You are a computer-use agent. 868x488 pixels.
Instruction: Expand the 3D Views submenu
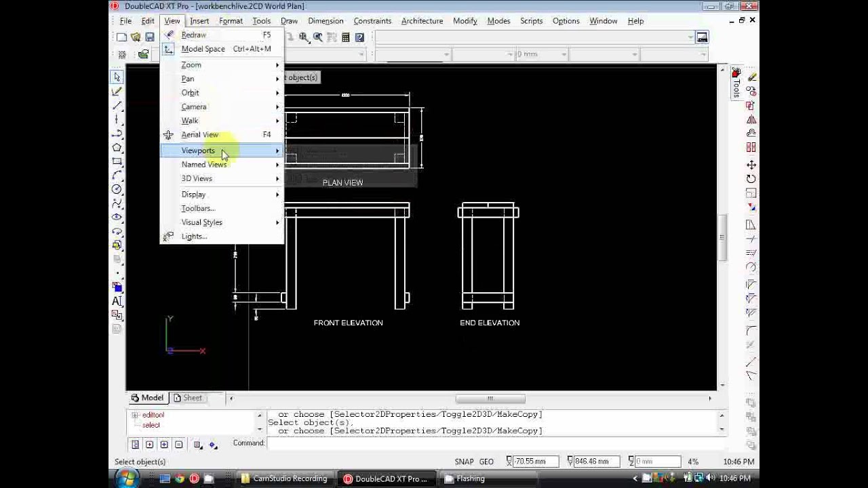(222, 178)
